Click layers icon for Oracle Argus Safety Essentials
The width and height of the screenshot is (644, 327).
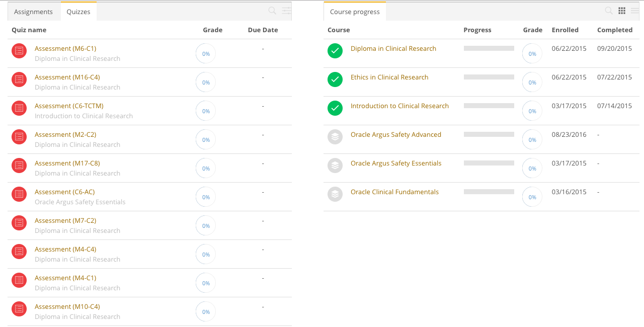(x=335, y=166)
